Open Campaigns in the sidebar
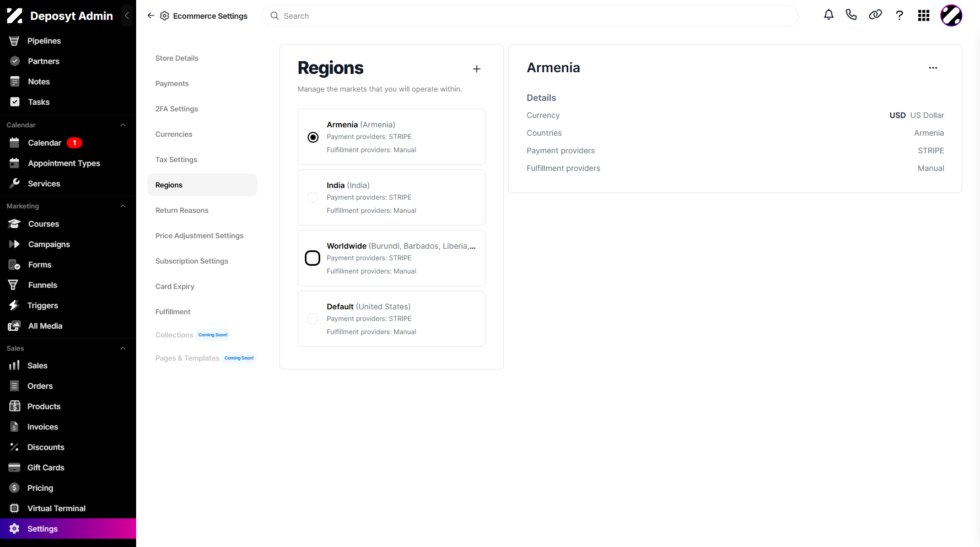Screen dimensions: 980x547 click(x=68, y=244)
